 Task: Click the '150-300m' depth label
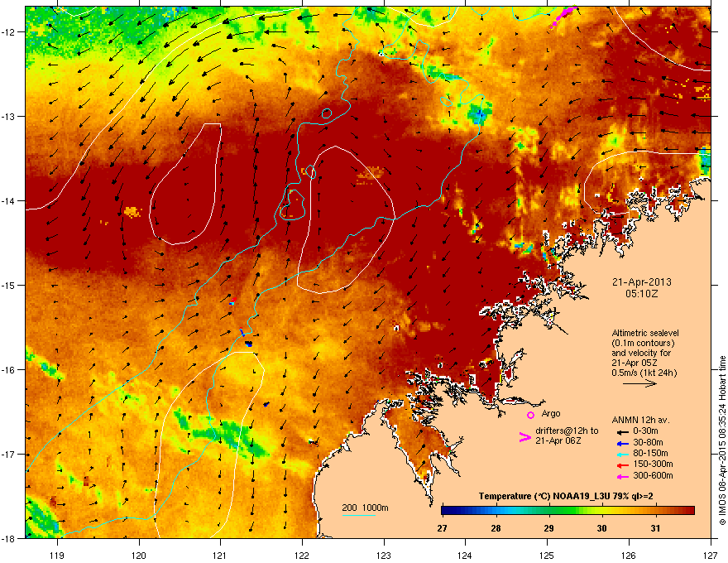click(x=653, y=464)
